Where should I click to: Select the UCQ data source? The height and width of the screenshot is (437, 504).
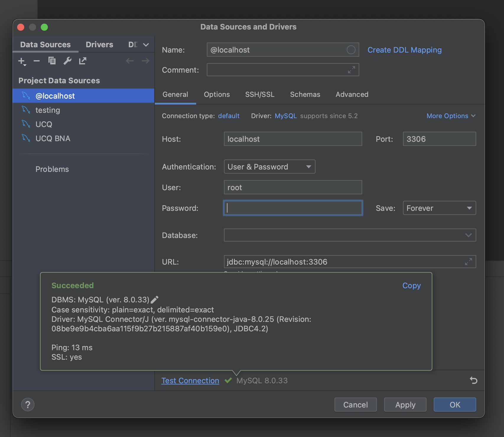click(83, 124)
